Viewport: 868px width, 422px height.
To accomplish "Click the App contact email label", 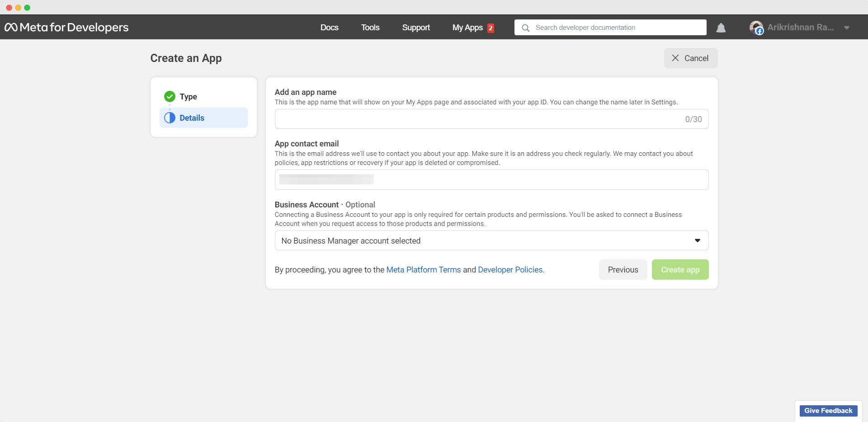I will click(x=307, y=144).
